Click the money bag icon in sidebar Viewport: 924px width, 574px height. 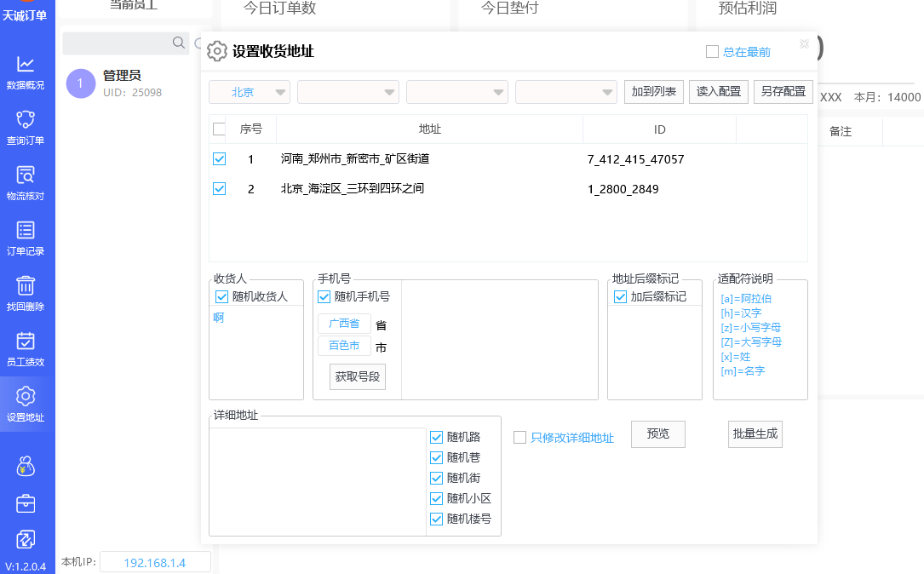pyautogui.click(x=26, y=466)
